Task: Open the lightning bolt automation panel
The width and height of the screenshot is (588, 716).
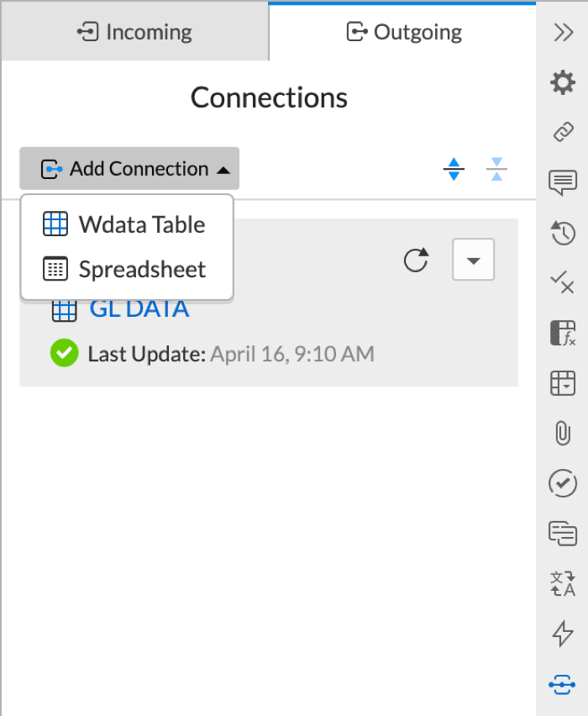Action: 562,633
